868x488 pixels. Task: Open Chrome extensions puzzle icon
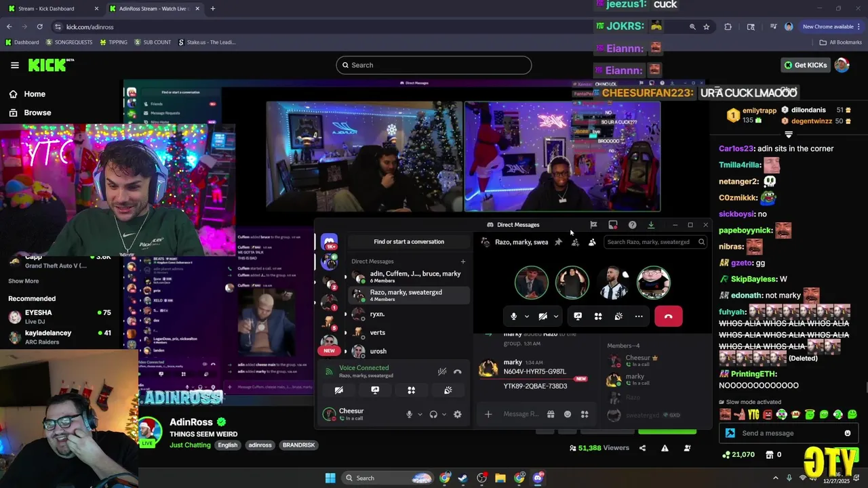coord(728,26)
